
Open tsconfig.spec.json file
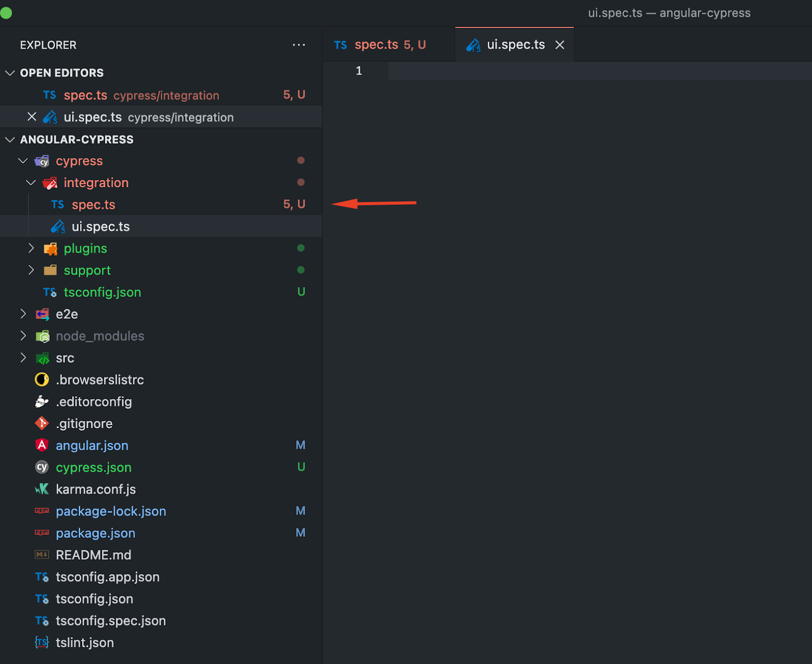pyautogui.click(x=161, y=620)
